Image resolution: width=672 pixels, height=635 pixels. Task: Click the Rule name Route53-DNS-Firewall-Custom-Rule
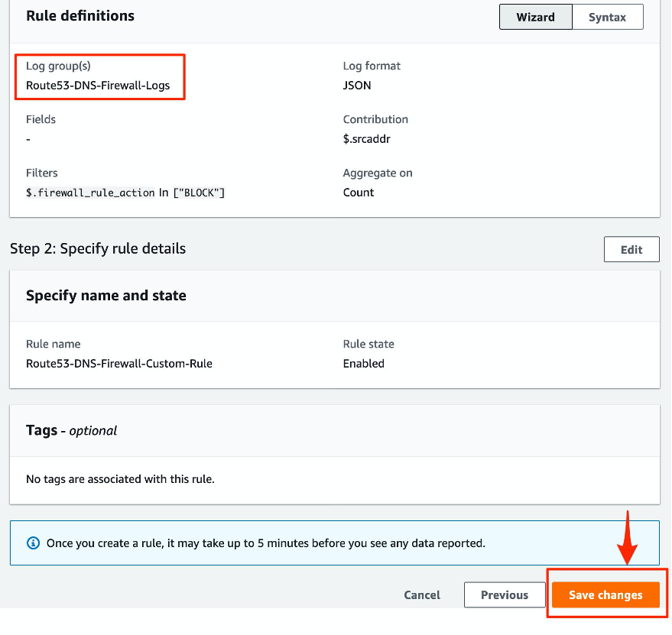click(119, 364)
